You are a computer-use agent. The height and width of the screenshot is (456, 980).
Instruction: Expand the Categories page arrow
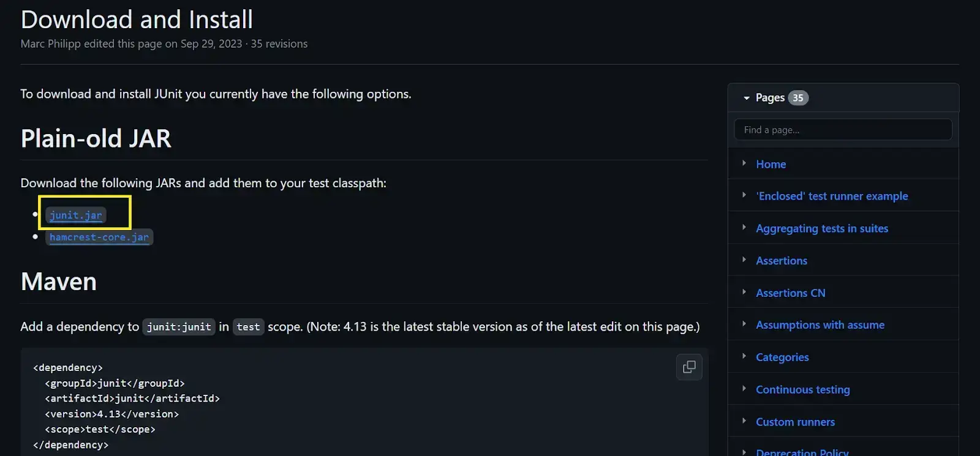(x=744, y=356)
